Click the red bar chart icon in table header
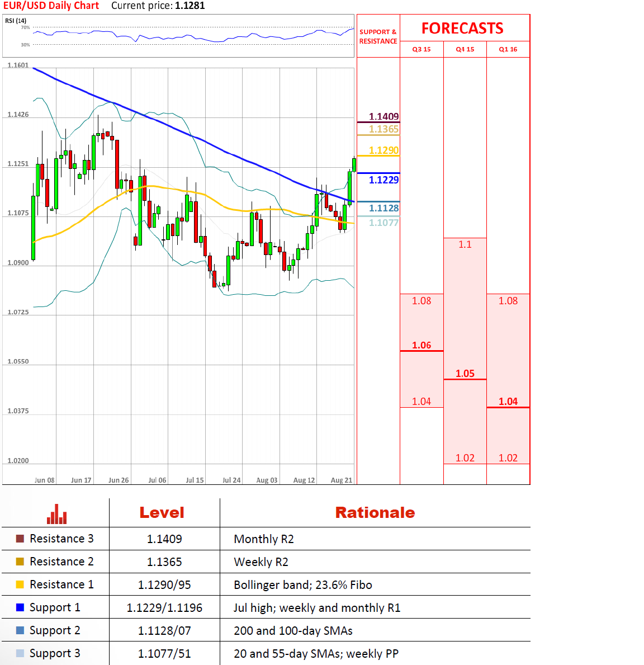 56,514
